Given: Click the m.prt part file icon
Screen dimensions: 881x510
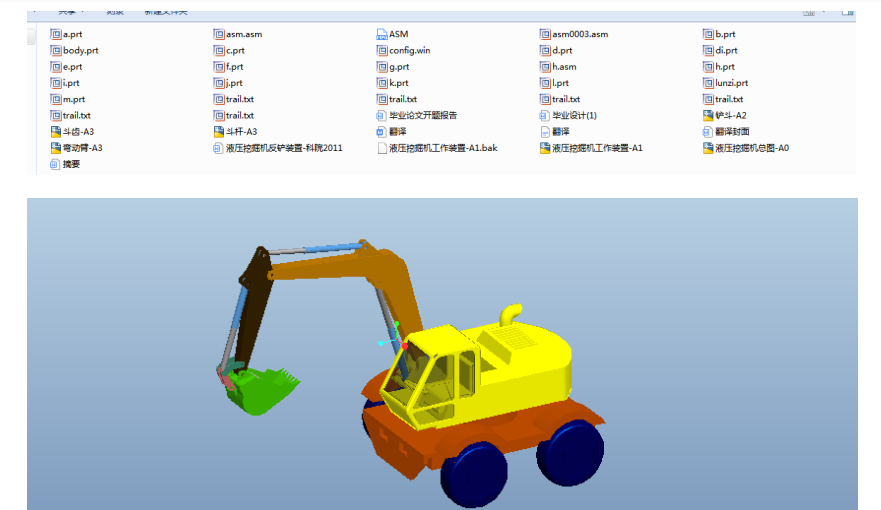Looking at the screenshot, I should (x=56, y=99).
